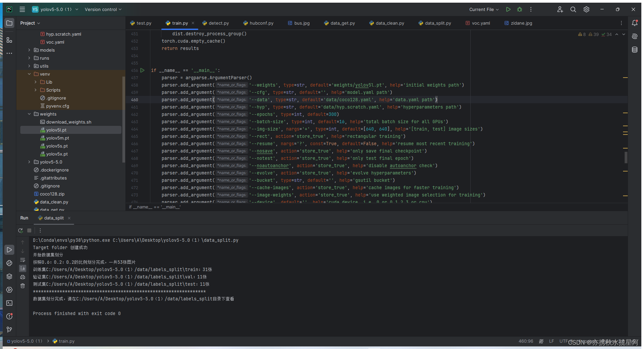Image resolution: width=644 pixels, height=349 pixels.
Task: Open the Code With Me user icon
Action: [560, 9]
